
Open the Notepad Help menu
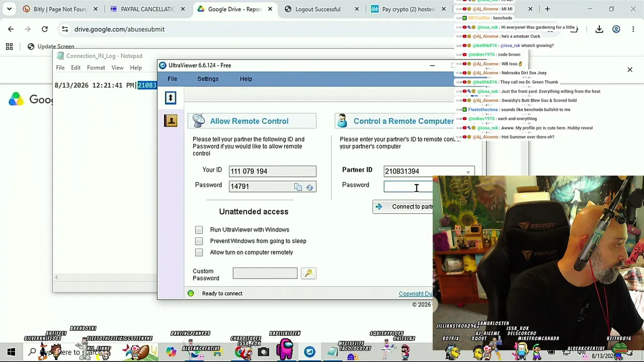136,68
